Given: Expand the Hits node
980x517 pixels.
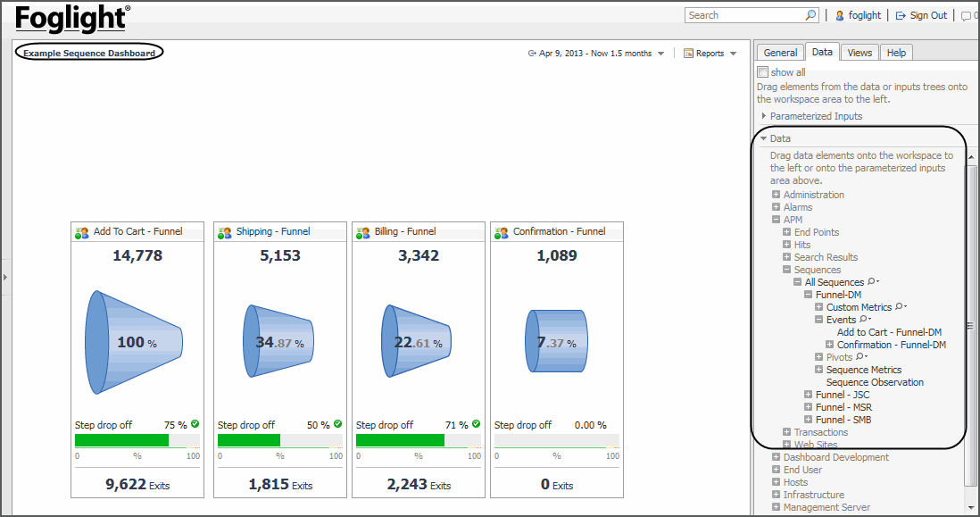Looking at the screenshot, I should click(787, 245).
